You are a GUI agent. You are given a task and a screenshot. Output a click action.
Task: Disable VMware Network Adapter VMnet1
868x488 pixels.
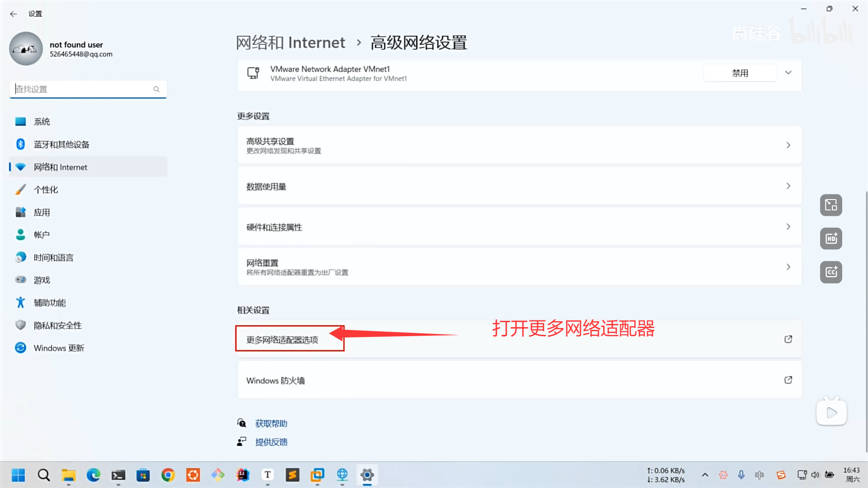pos(740,73)
